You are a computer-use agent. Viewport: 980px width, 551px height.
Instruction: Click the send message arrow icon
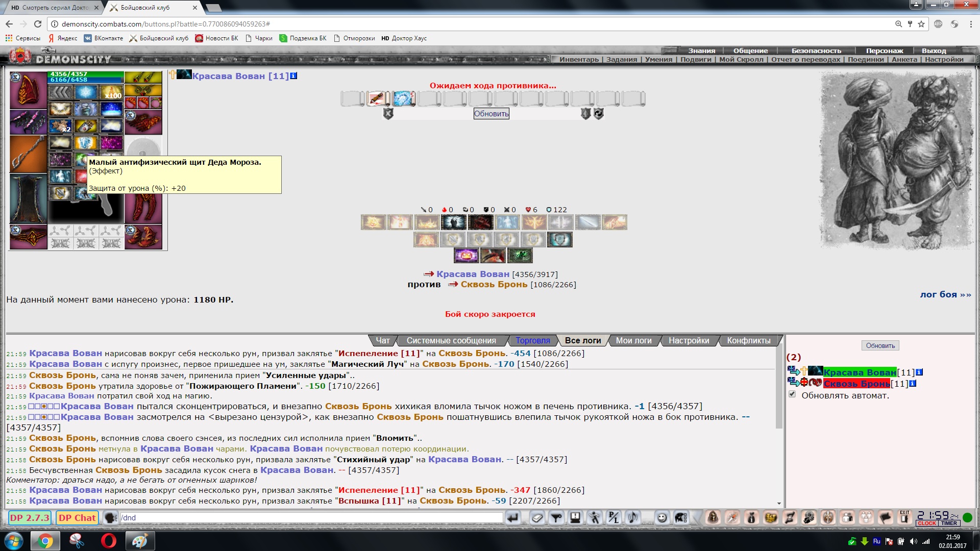pos(512,518)
